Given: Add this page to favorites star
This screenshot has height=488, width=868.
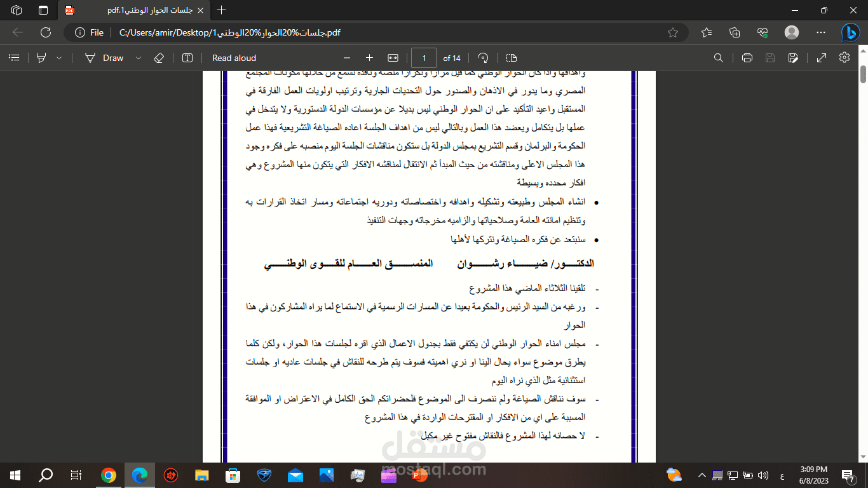Looking at the screenshot, I should click(x=673, y=32).
